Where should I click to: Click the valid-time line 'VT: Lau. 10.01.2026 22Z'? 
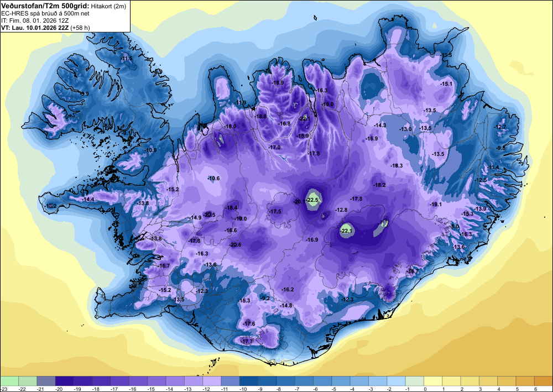pos(35,28)
